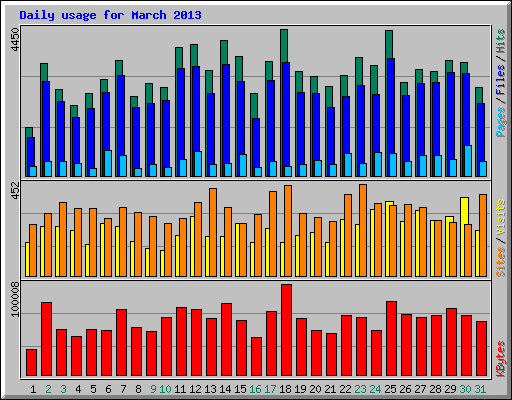Click the chart title 'Daily usage for March 2013'
Screen dimensions: 512x400
(x=110, y=15)
